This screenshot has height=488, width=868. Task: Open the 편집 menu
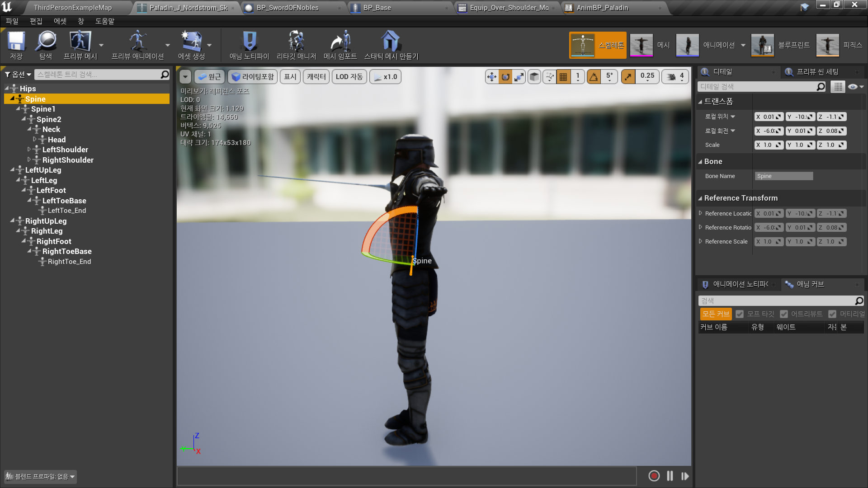click(36, 21)
